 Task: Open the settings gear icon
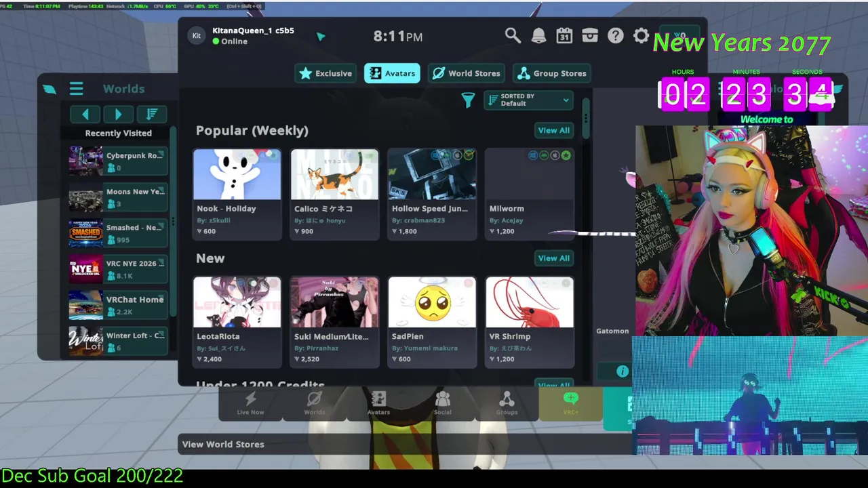tap(641, 36)
